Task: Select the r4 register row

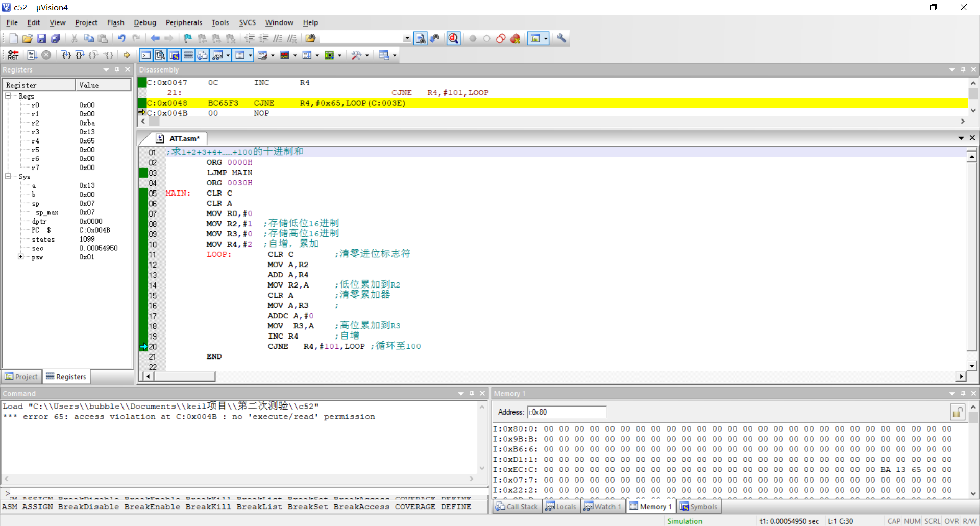Action: [x=66, y=140]
